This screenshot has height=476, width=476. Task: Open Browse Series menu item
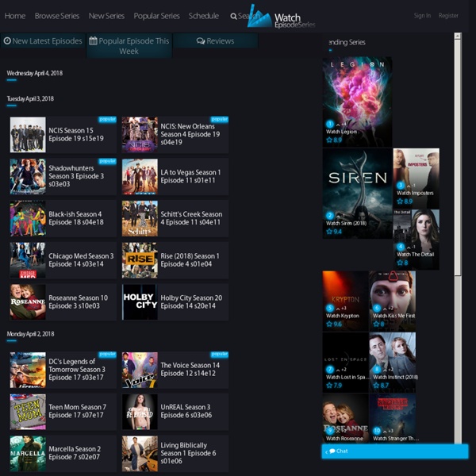pos(57,16)
